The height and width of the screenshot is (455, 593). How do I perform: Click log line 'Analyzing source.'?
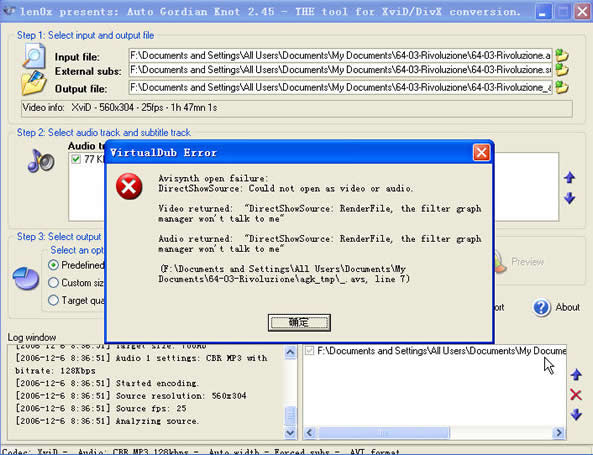pyautogui.click(x=106, y=421)
